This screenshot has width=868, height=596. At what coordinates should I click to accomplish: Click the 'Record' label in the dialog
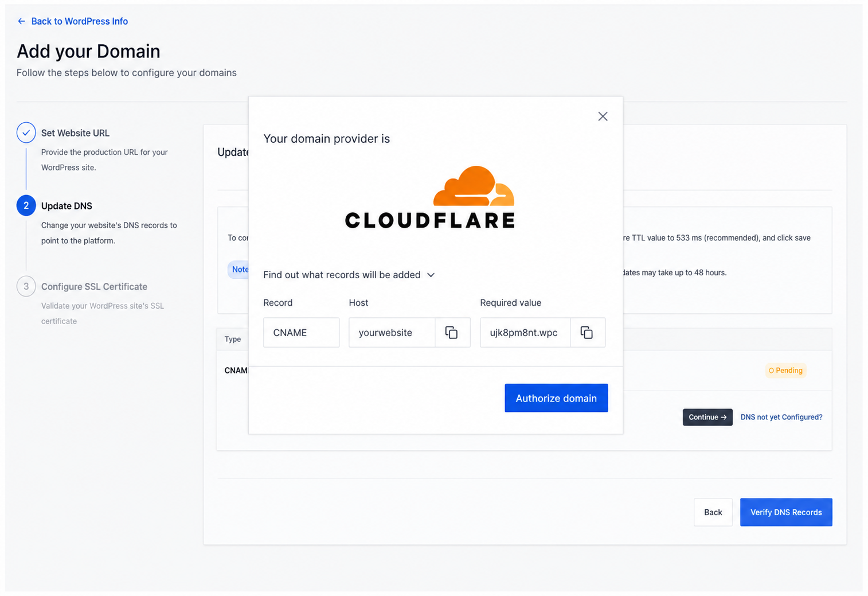coord(278,303)
